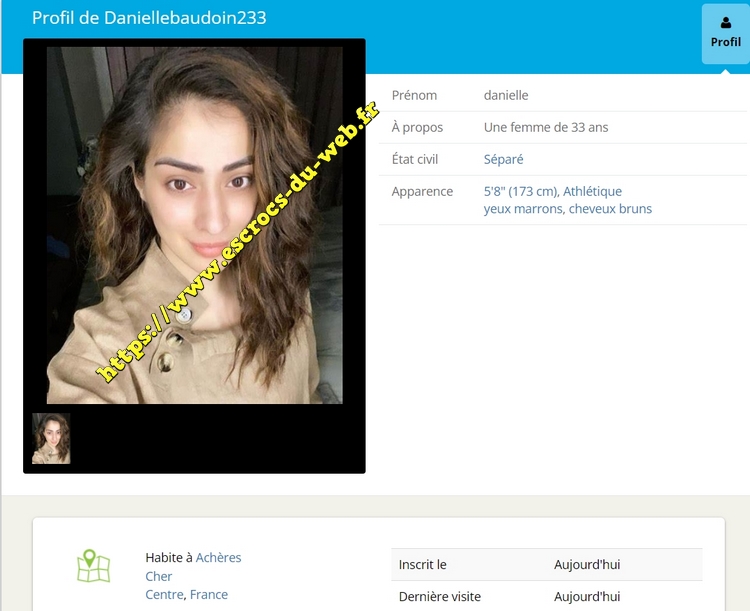This screenshot has height=611, width=750.
Task: Click the Prénom value danielle
Action: (x=506, y=95)
